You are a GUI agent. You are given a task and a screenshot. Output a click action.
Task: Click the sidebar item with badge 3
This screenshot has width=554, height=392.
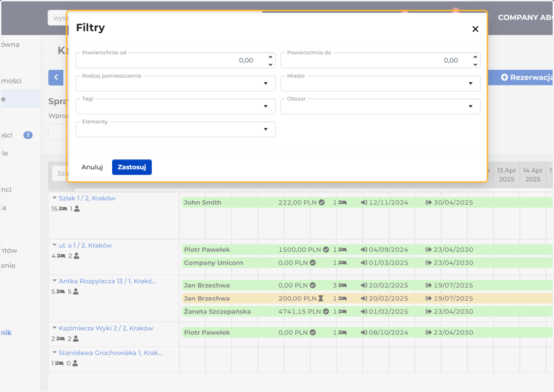point(20,135)
